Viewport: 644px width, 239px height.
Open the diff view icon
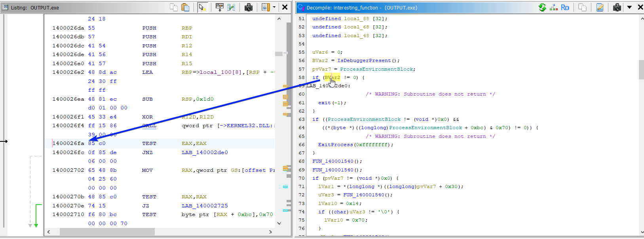231,7
